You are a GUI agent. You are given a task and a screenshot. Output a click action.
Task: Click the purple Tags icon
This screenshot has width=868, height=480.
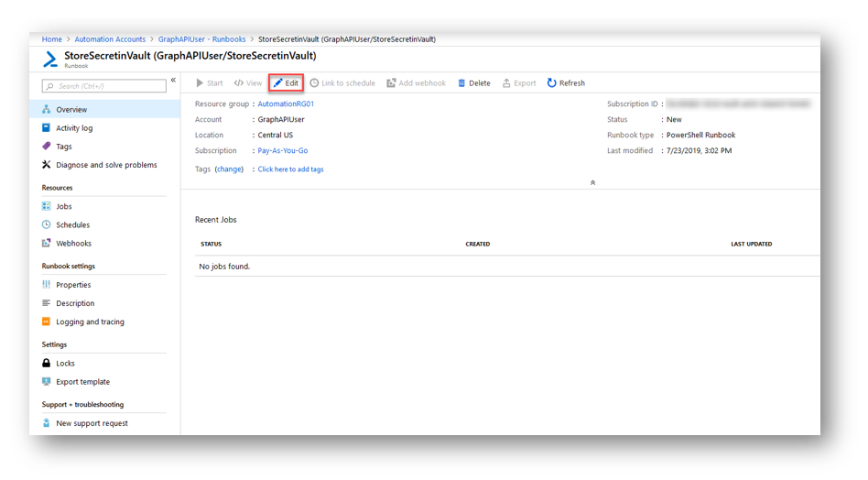tap(47, 147)
